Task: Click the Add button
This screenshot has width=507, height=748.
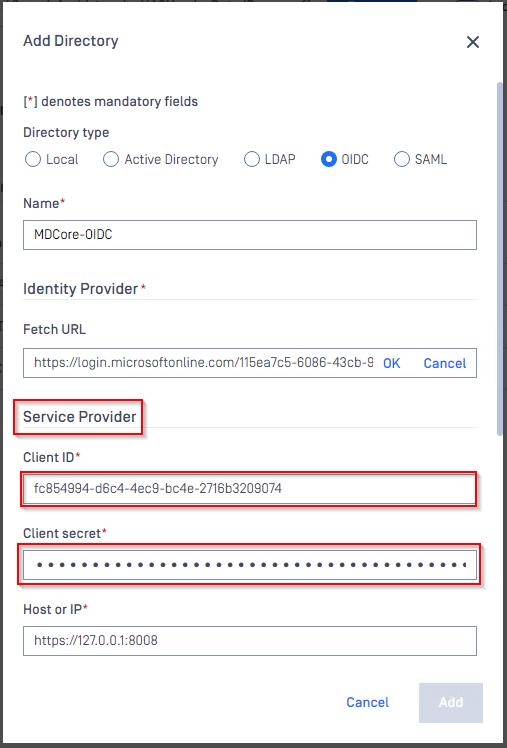Action: 451,703
